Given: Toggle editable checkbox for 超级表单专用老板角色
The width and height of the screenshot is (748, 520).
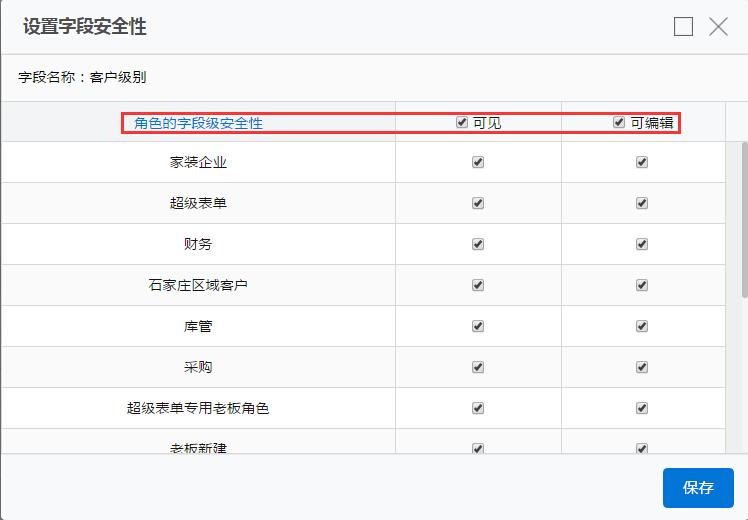Looking at the screenshot, I should tap(642, 408).
